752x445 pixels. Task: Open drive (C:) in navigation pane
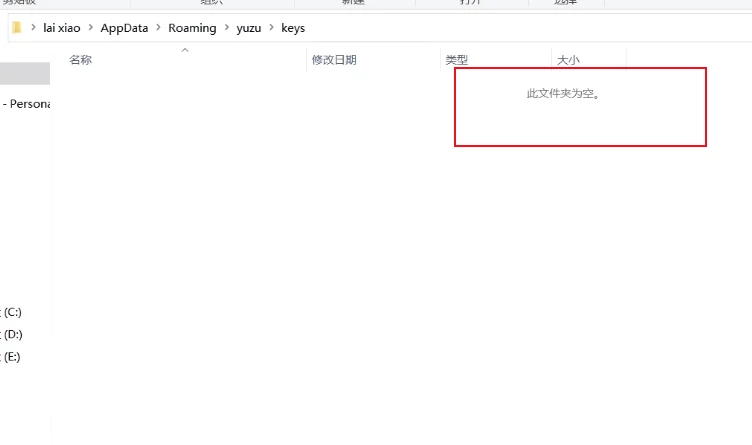[12, 312]
